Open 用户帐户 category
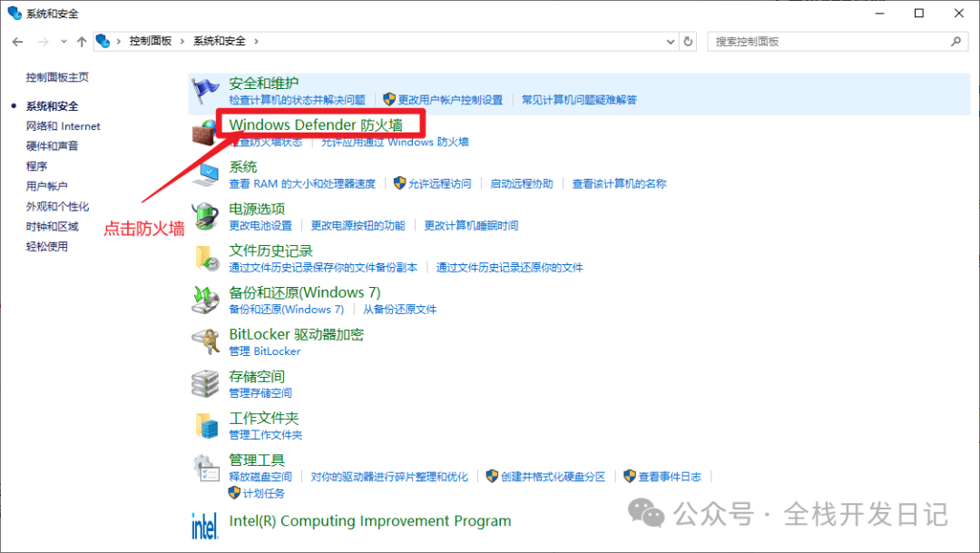 47,186
